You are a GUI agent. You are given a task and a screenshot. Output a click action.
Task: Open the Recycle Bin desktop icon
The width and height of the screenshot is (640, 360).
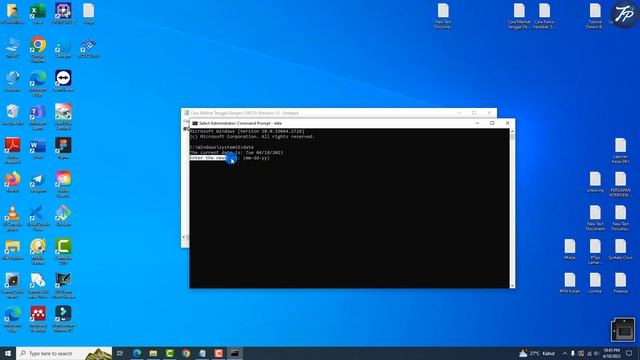(12, 114)
